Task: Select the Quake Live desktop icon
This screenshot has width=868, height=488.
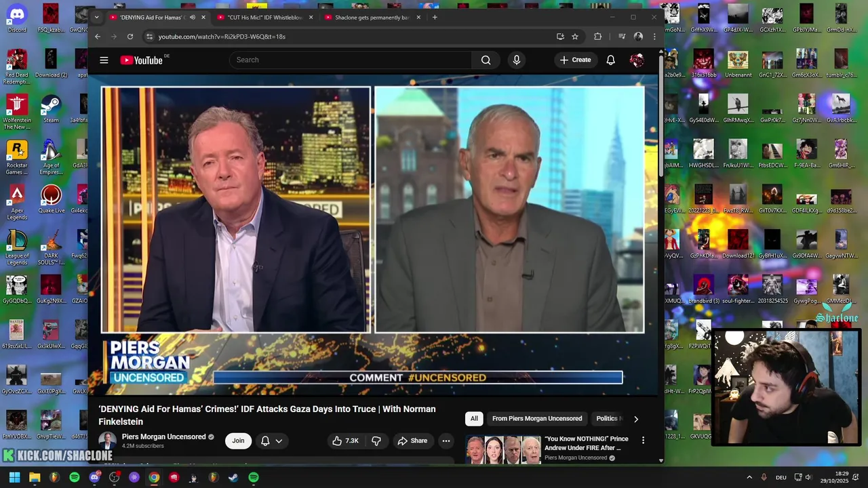Action: [x=51, y=199]
